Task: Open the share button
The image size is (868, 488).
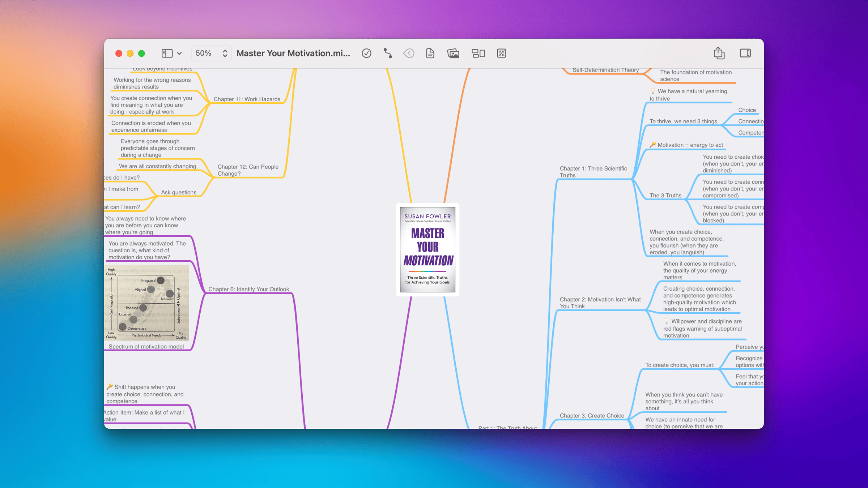Action: coord(719,53)
